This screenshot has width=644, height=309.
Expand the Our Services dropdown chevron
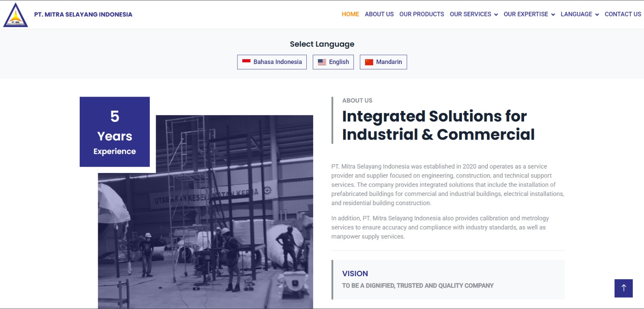tap(496, 14)
